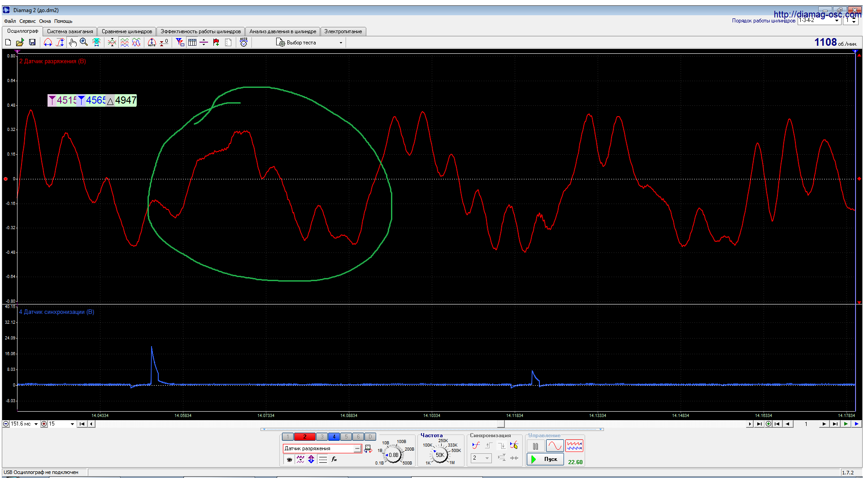Activate the magnifier zoom tool
The width and height of the screenshot is (868, 478).
tap(84, 42)
